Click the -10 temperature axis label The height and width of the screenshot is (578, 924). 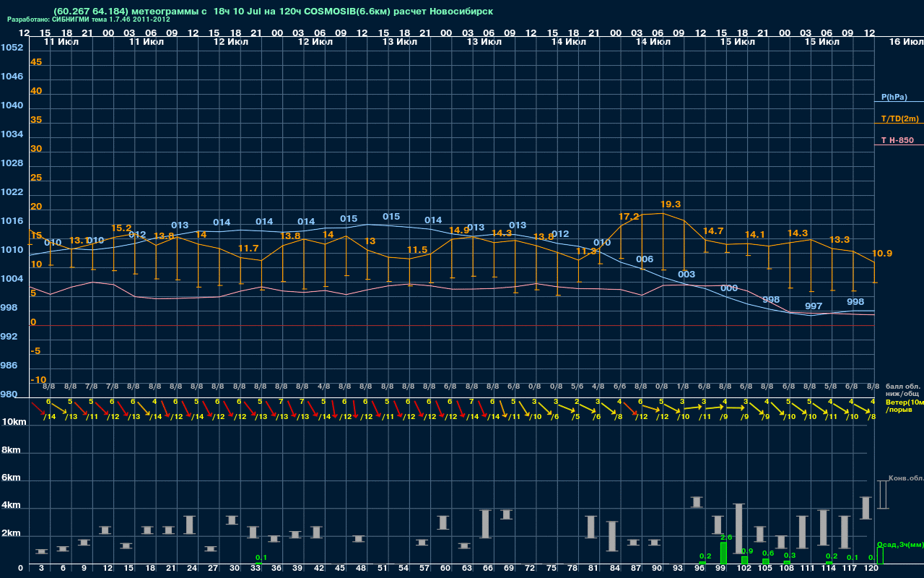[38, 380]
